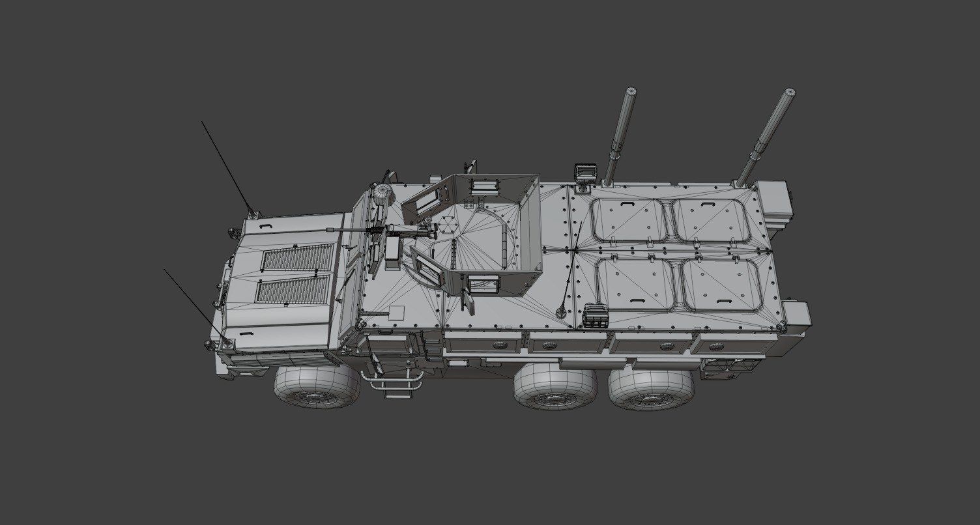Select the front wheel of the vehicle
980x525 pixels.
coord(317,386)
